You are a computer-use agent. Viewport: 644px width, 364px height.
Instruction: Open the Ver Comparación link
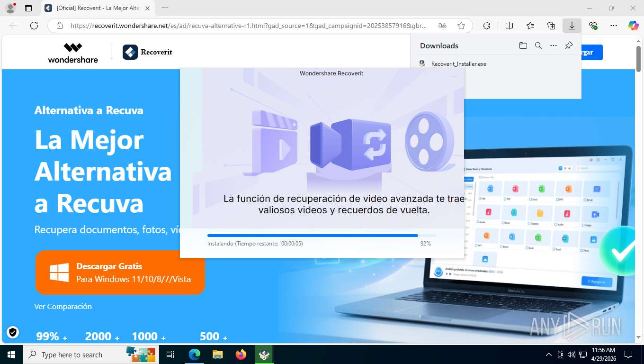[x=63, y=306]
